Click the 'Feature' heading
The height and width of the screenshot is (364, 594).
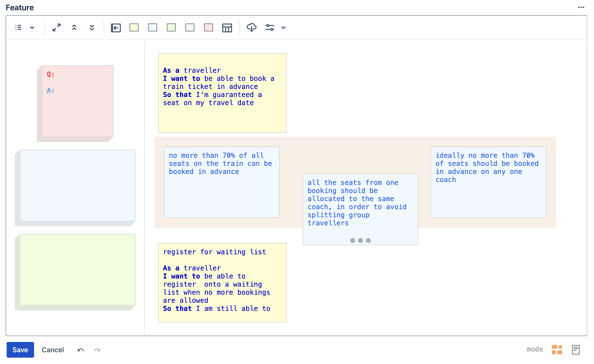pos(20,8)
